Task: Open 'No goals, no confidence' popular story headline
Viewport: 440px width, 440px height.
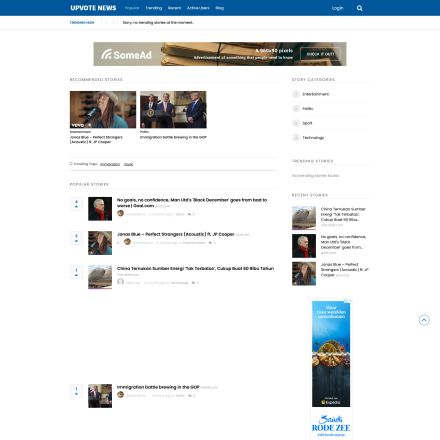Action: (192, 203)
